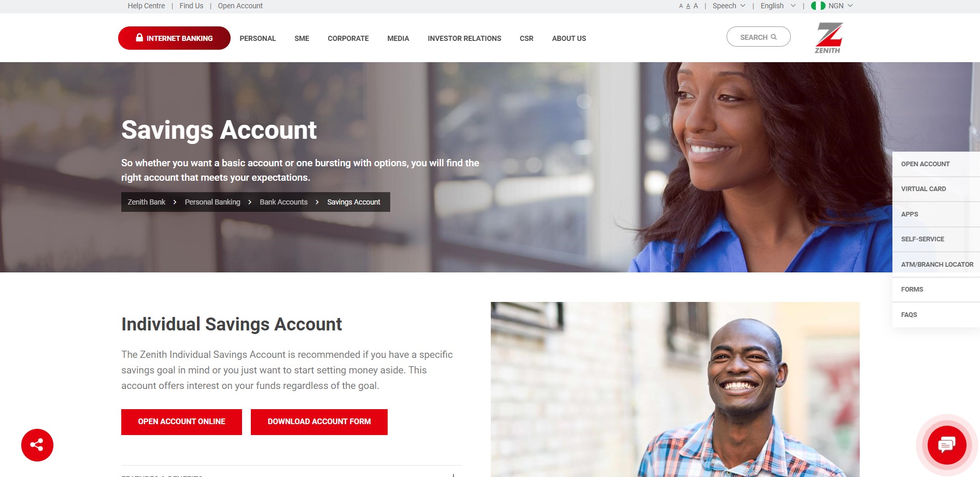Select the largest A font size icon
Image resolution: width=980 pixels, height=477 pixels.
tap(696, 6)
